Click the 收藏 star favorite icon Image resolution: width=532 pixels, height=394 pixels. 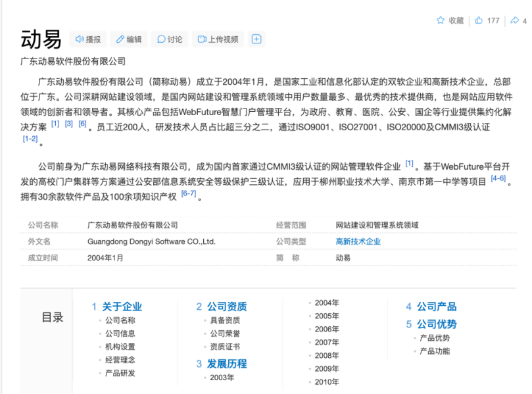(x=441, y=20)
